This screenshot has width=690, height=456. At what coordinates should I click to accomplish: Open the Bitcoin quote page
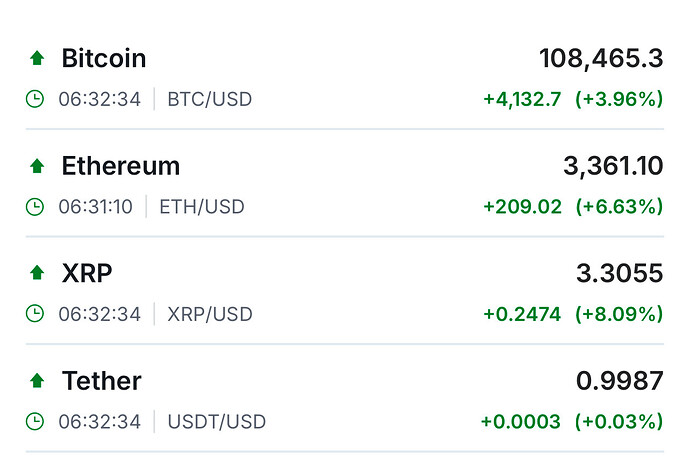click(x=104, y=58)
